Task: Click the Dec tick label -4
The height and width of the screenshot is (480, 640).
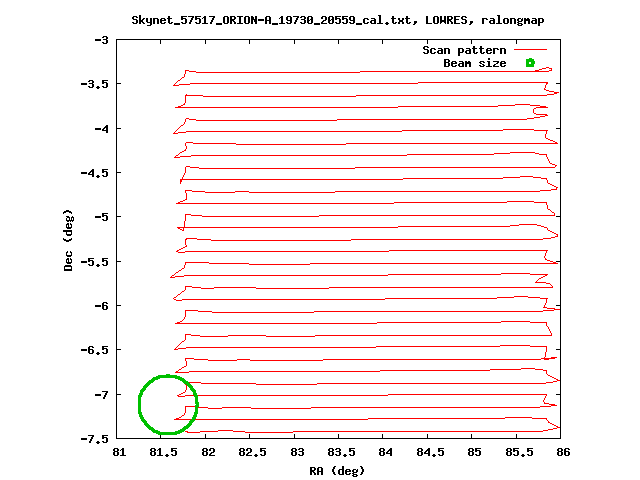Action: pyautogui.click(x=102, y=129)
